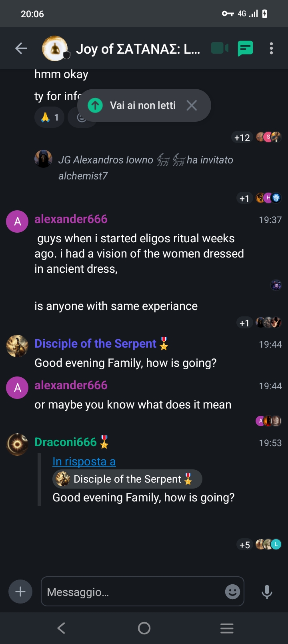Jump to unread messages via 'Vai ai non letti'
Viewport: 288px width, 644px height.
click(136, 105)
